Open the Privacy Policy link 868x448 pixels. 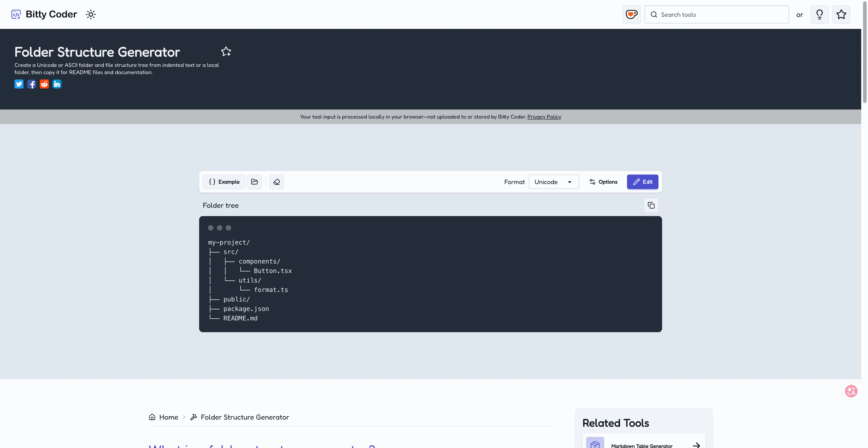pyautogui.click(x=544, y=117)
